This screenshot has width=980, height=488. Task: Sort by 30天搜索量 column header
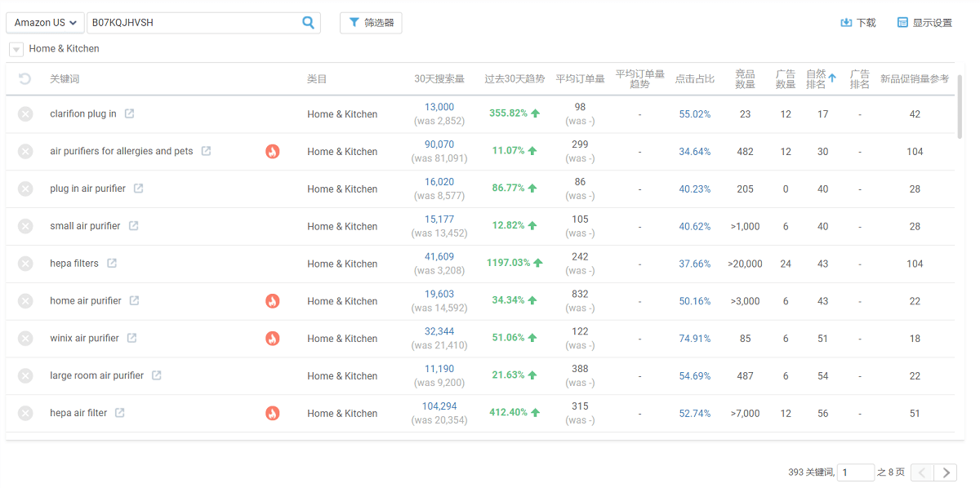439,79
